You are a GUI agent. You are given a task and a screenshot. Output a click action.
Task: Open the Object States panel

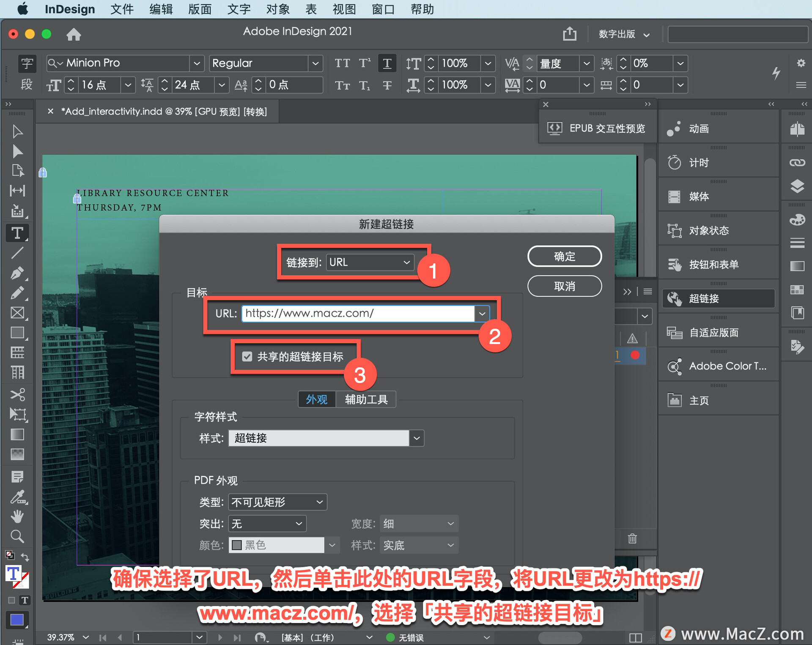[x=718, y=230]
